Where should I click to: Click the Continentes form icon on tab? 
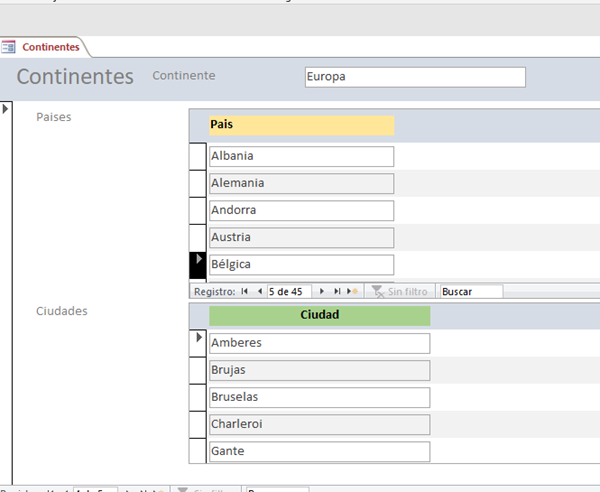8,47
